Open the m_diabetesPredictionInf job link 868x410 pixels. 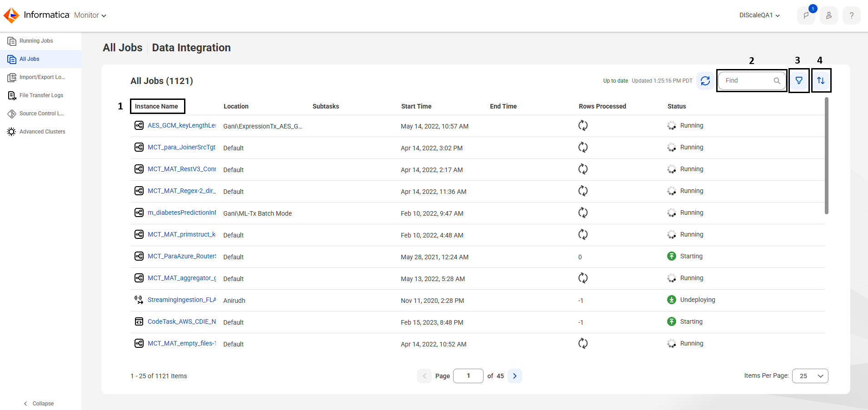[182, 212]
